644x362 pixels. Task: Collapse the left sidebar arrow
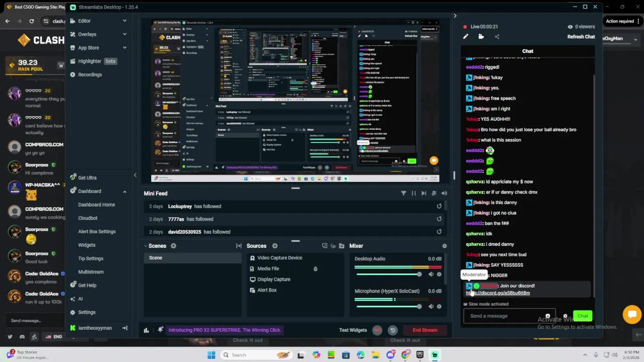135,175
